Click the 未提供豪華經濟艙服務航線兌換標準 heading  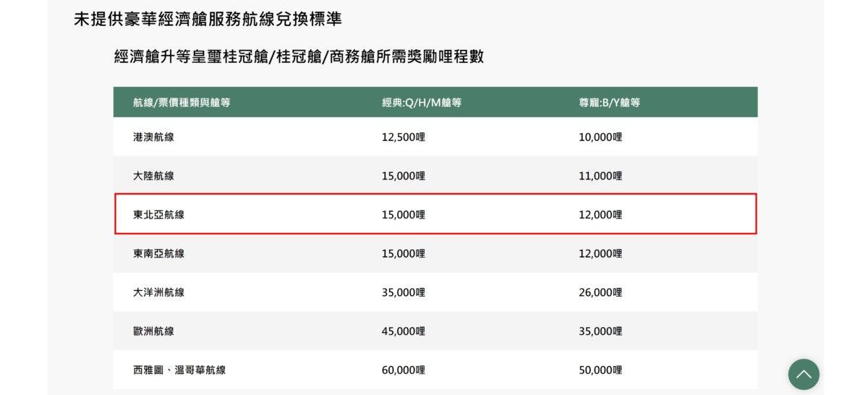pyautogui.click(x=208, y=20)
